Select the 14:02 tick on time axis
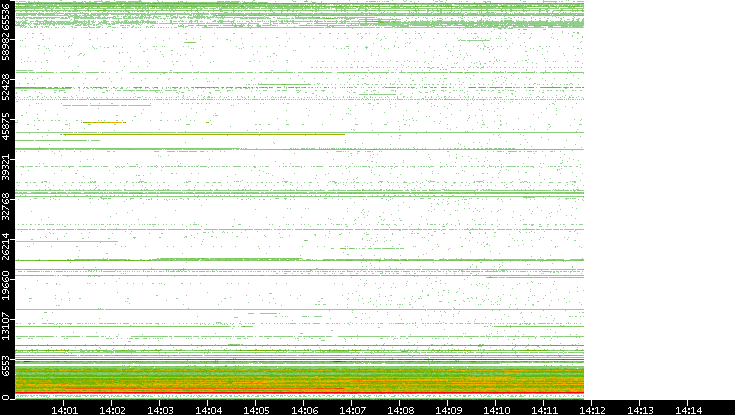Image resolution: width=735 pixels, height=415 pixels. 112,409
